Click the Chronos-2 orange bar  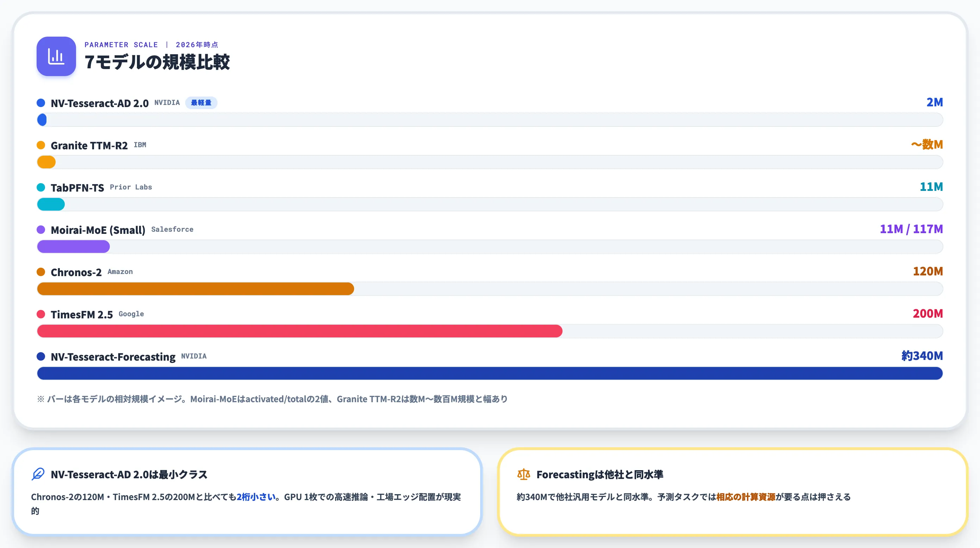[196, 289]
